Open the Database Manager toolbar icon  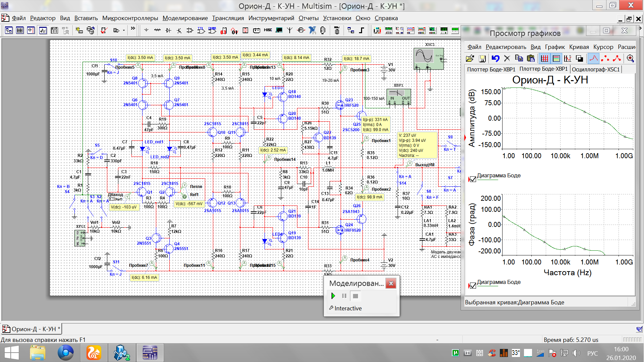(91, 30)
